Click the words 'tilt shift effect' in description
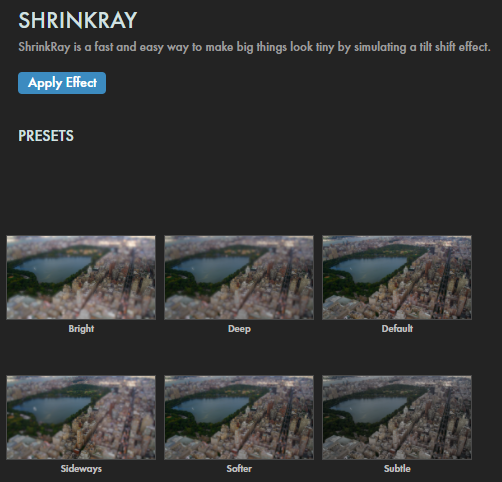This screenshot has width=502, height=482. point(455,47)
